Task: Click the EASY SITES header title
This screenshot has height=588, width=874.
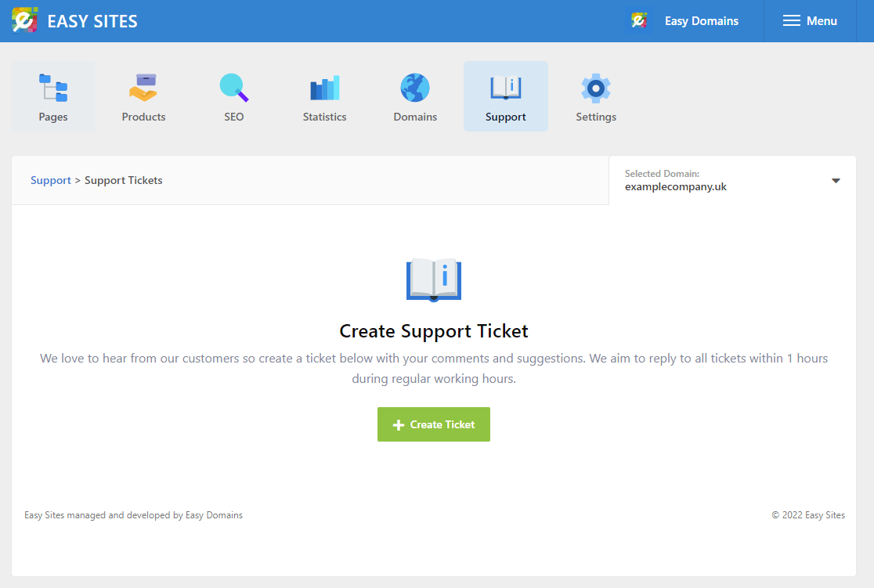Action: [x=92, y=21]
